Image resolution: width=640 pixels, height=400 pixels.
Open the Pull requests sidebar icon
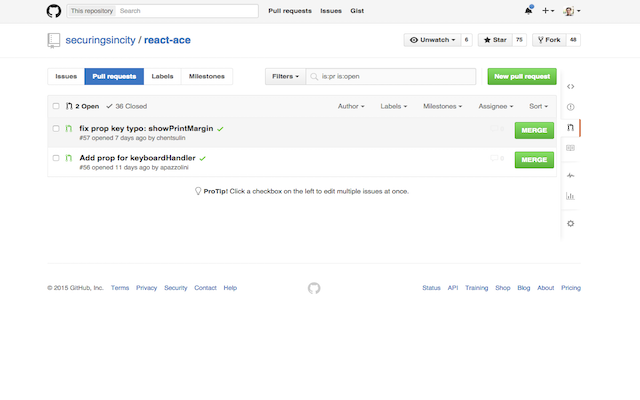pos(571,127)
